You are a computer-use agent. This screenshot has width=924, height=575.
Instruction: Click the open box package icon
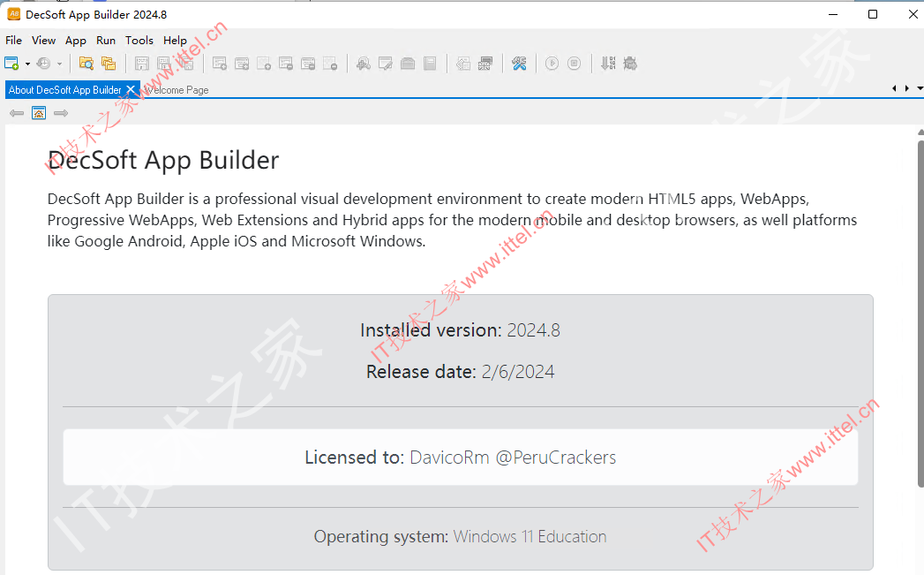(408, 63)
